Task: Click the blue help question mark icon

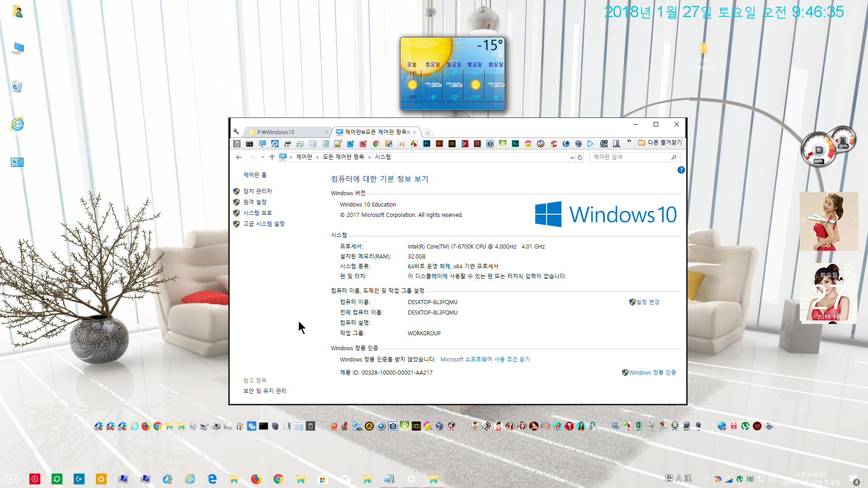Action: 681,170
